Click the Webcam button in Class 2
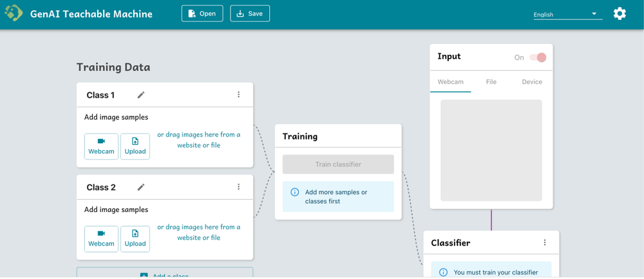The width and height of the screenshot is (644, 279). [102, 239]
